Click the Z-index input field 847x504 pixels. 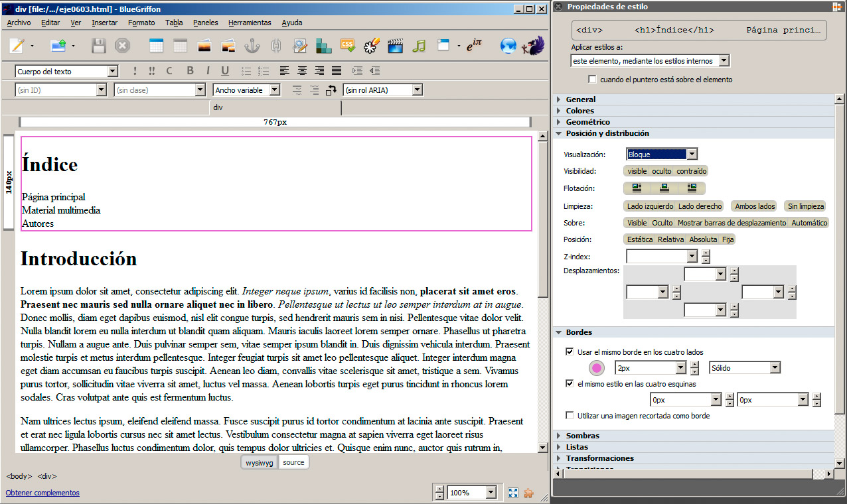657,256
